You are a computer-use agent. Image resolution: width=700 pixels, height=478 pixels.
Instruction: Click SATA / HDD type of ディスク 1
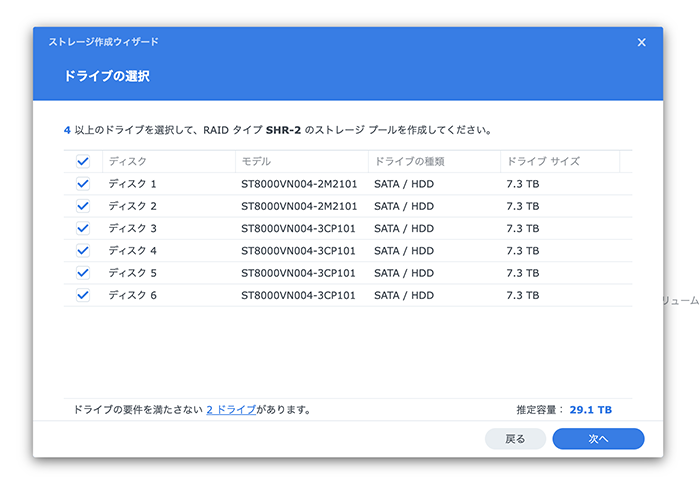coord(404,184)
